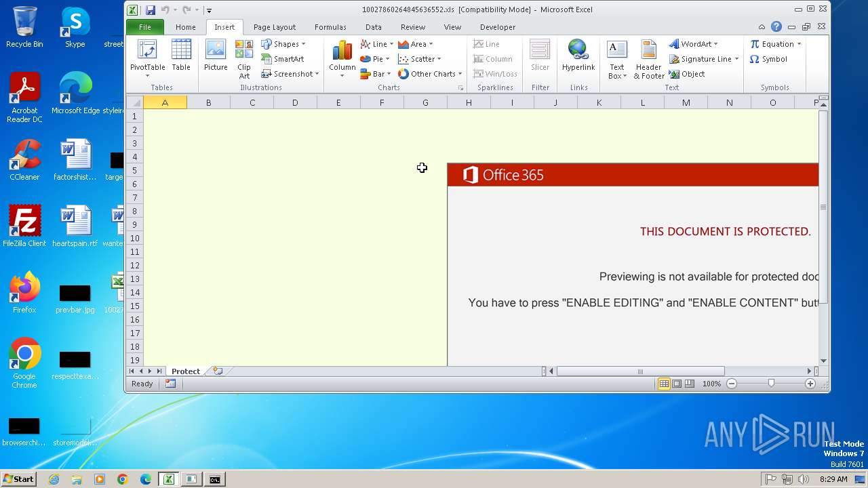This screenshot has width=868, height=488.
Task: Switch to Normal view in status bar
Action: 664,384
